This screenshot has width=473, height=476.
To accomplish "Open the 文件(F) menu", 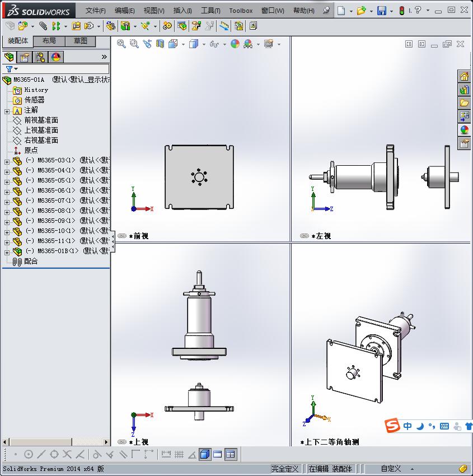I will (x=96, y=11).
